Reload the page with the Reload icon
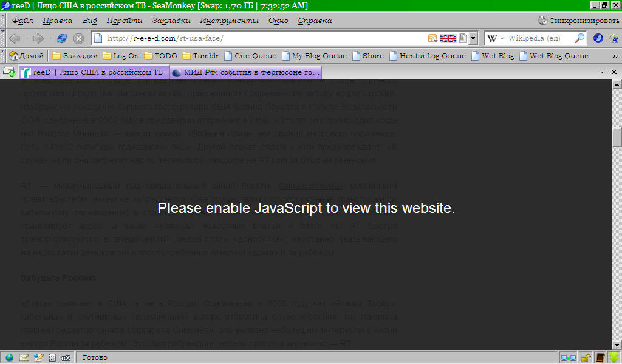 tap(62, 38)
